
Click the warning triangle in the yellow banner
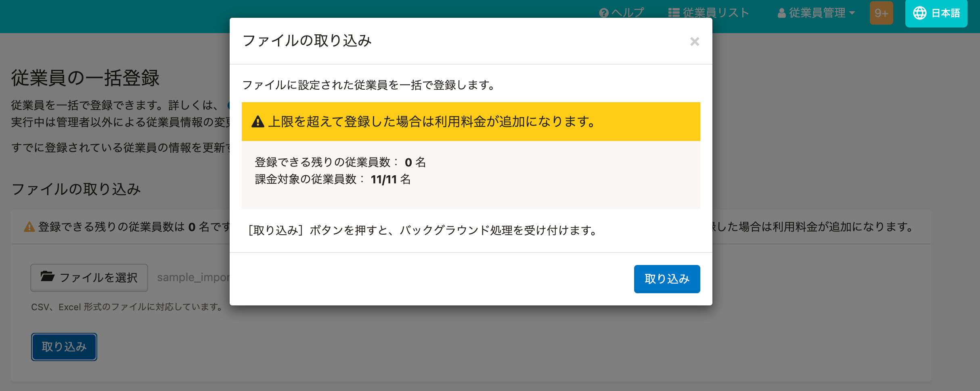click(x=258, y=121)
